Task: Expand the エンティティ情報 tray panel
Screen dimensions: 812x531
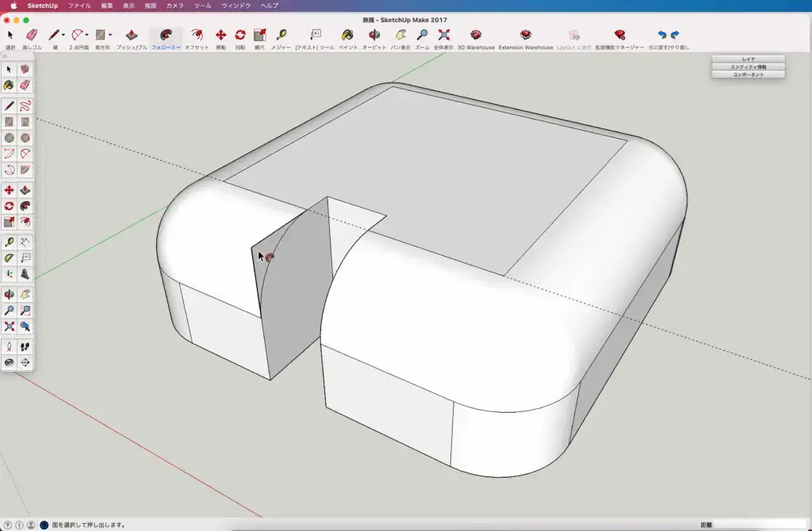Action: (749, 67)
